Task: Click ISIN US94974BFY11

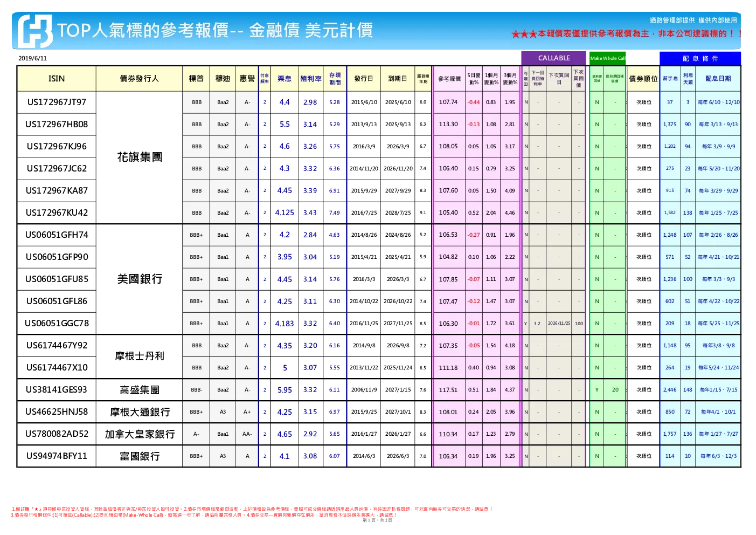Action: [57, 456]
